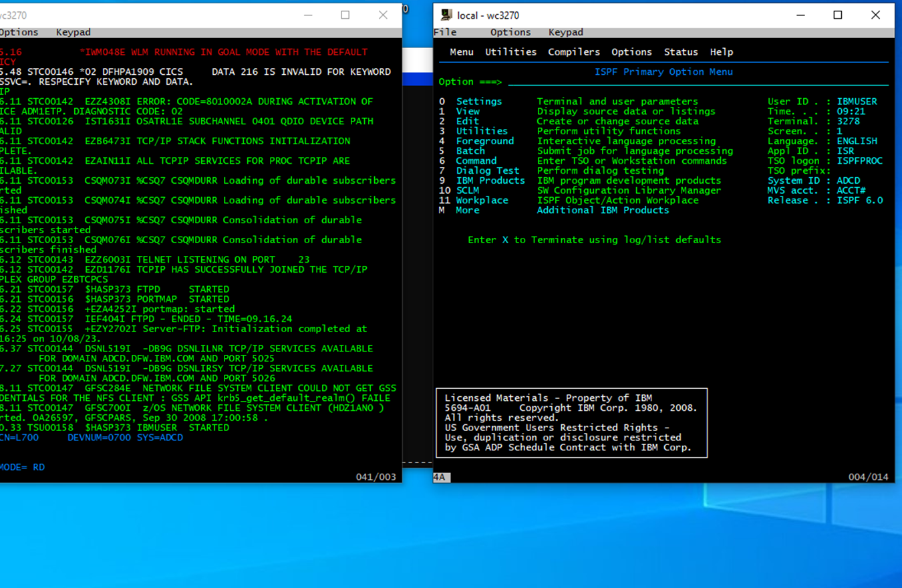Screen dimensions: 902x588
Task: Open File menu in local wc3270 window
Action: point(445,32)
